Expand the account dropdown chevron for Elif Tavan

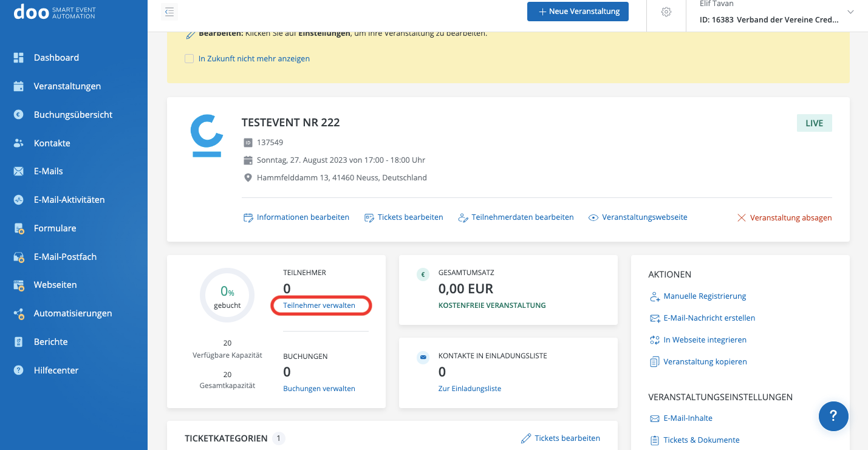850,12
